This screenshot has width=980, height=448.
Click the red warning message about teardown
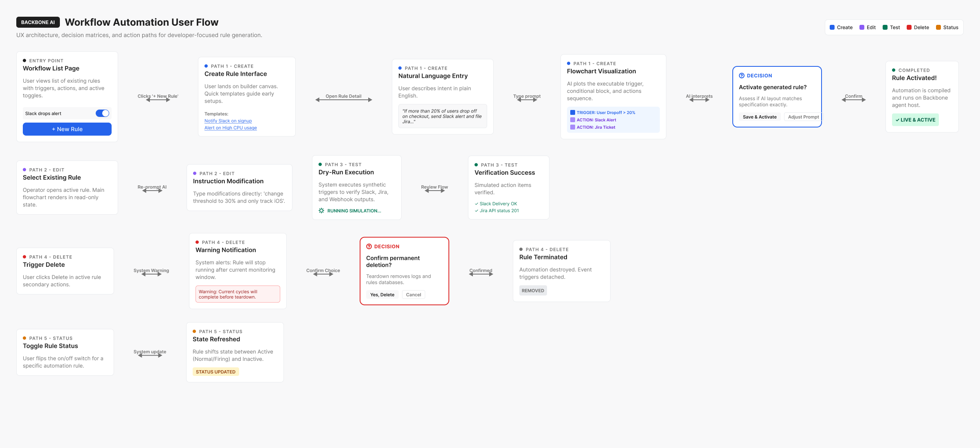238,294
